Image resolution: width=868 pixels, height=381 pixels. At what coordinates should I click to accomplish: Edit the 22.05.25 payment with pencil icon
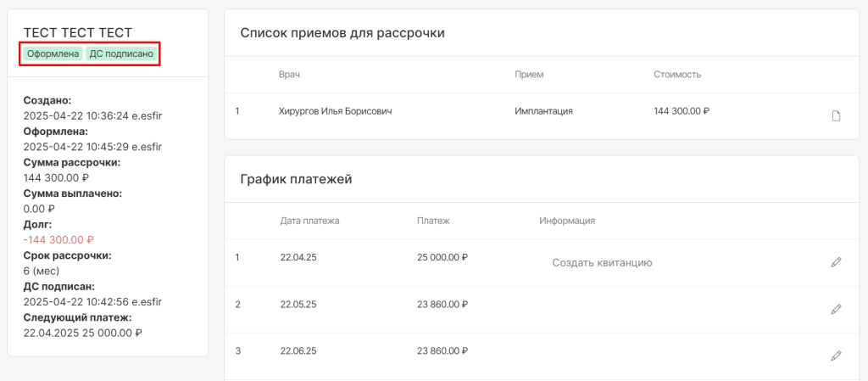pyautogui.click(x=836, y=309)
